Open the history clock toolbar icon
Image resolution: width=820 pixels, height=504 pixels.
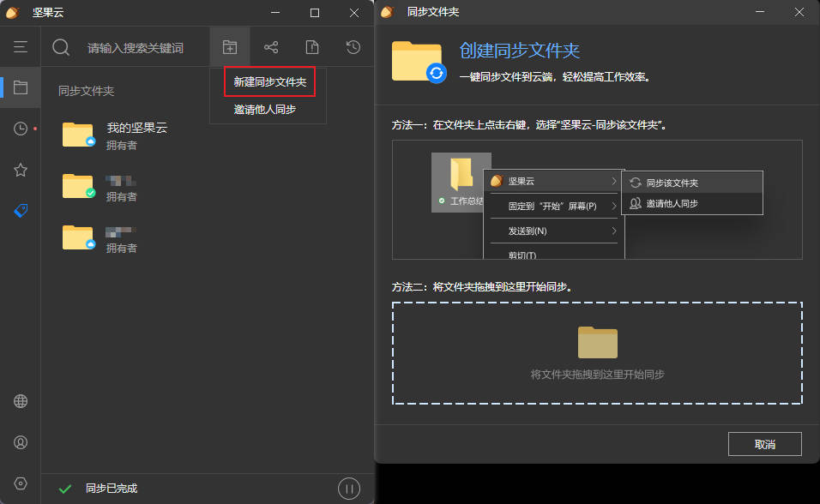(x=353, y=47)
